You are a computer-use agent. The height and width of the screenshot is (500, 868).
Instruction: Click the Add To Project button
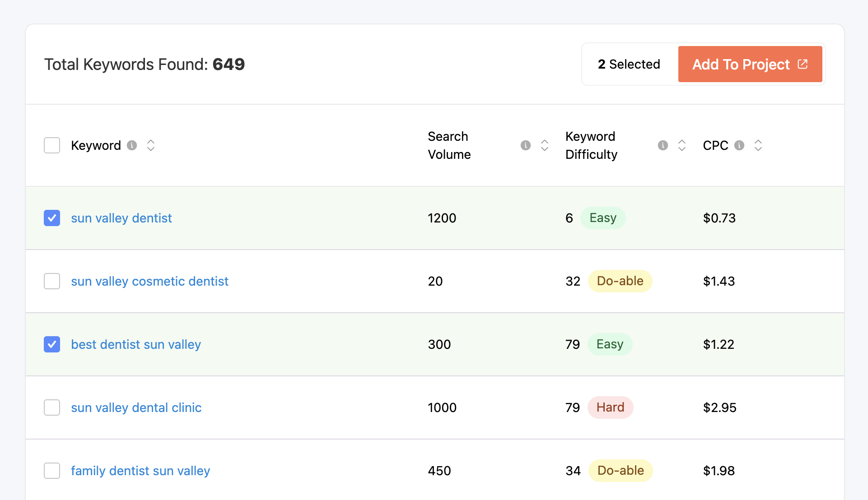(750, 64)
